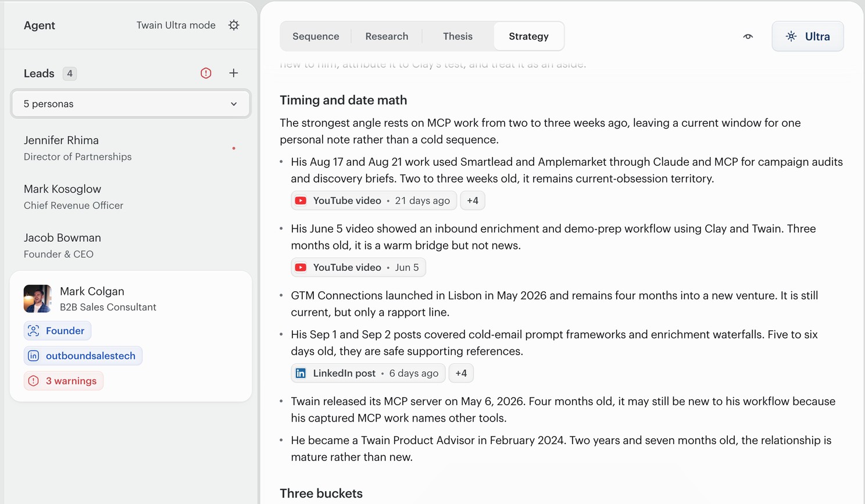The width and height of the screenshot is (865, 504).
Task: Click the Agent panel title
Action: tap(40, 26)
